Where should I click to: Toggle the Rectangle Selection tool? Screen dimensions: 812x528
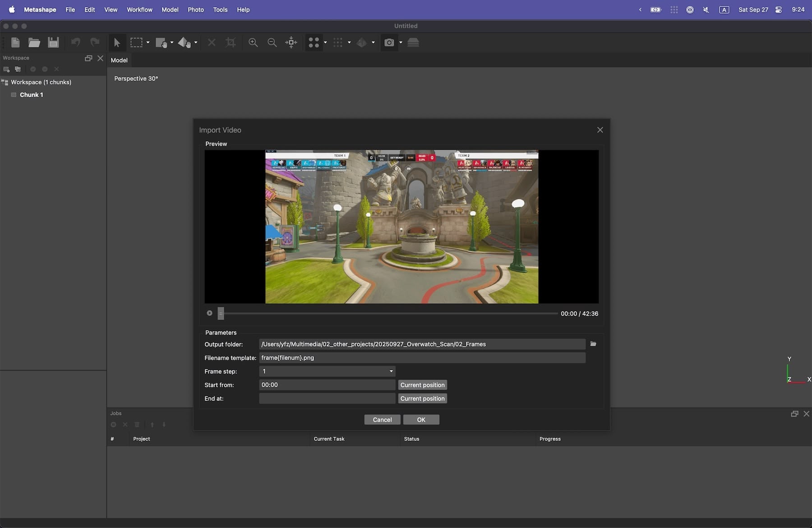tap(136, 42)
